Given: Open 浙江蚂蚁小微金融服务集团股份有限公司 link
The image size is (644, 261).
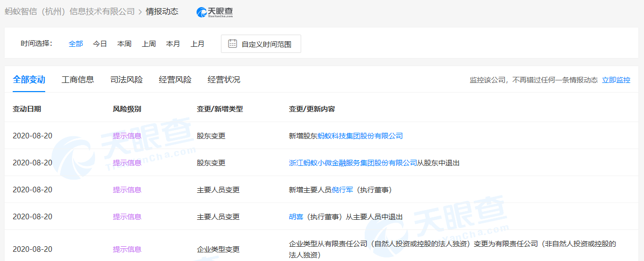Looking at the screenshot, I should (x=353, y=163).
